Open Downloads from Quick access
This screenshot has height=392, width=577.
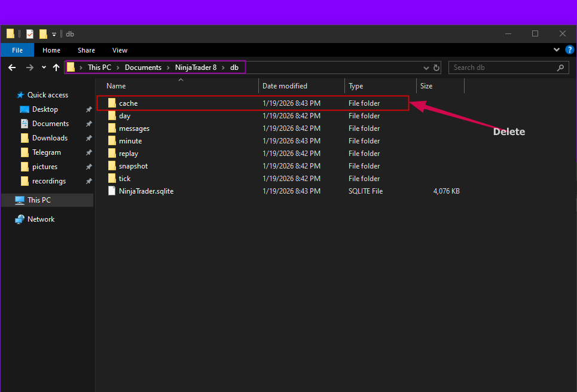pos(50,138)
